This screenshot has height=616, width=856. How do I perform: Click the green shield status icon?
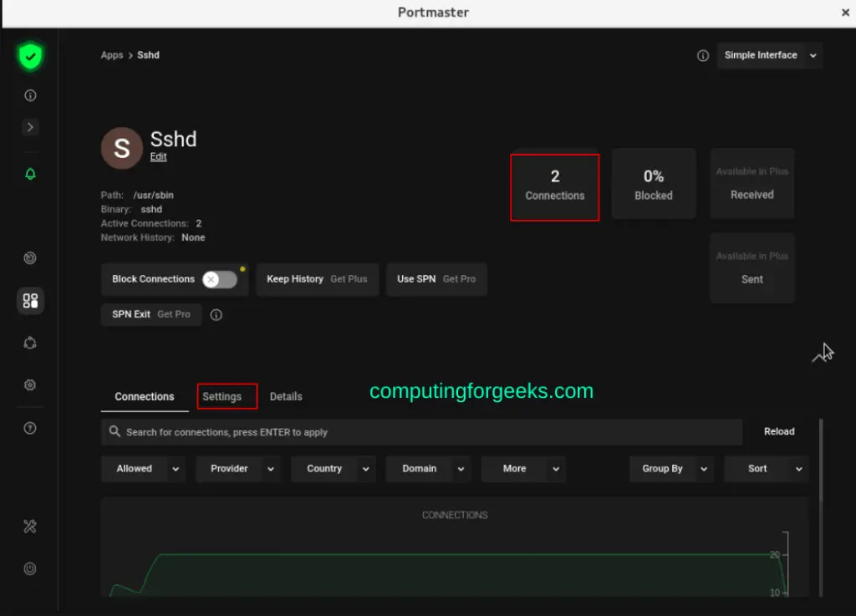(30, 56)
